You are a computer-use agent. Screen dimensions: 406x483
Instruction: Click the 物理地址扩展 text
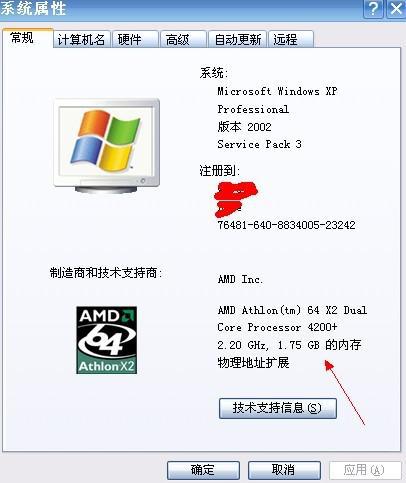[x=253, y=362]
